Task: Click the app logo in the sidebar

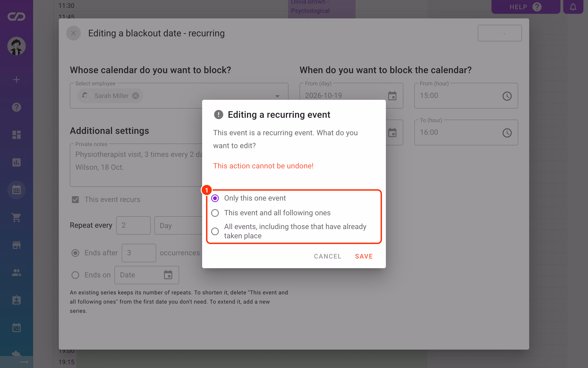Action: point(16,17)
